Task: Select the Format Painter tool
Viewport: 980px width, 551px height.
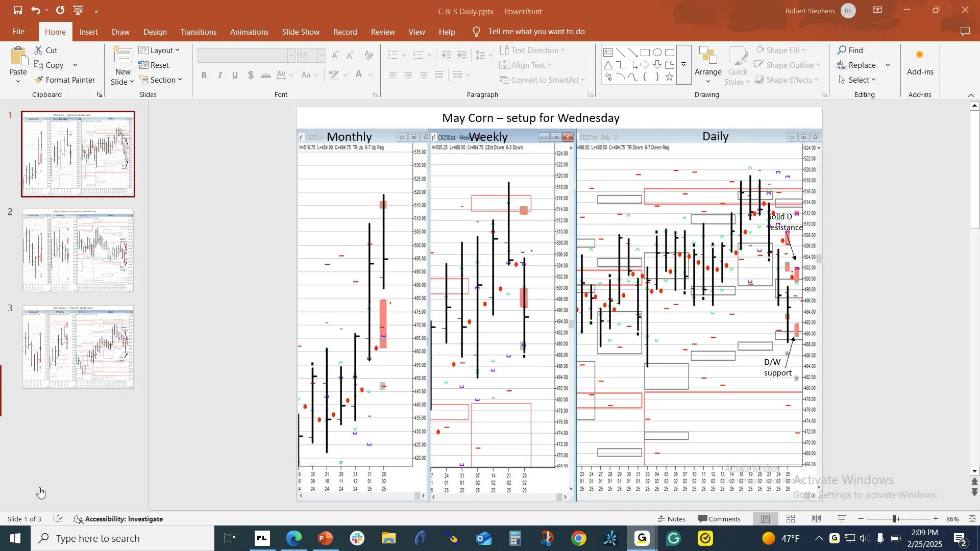Action: (65, 80)
